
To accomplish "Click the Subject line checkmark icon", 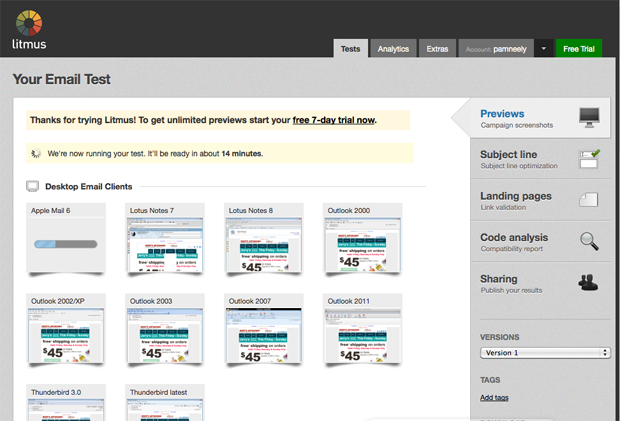I will click(x=590, y=158).
